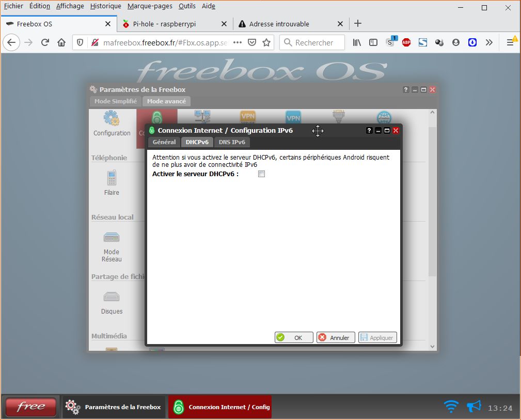Click the blue VPN client icon
This screenshot has width=521, height=420.
tap(293, 117)
